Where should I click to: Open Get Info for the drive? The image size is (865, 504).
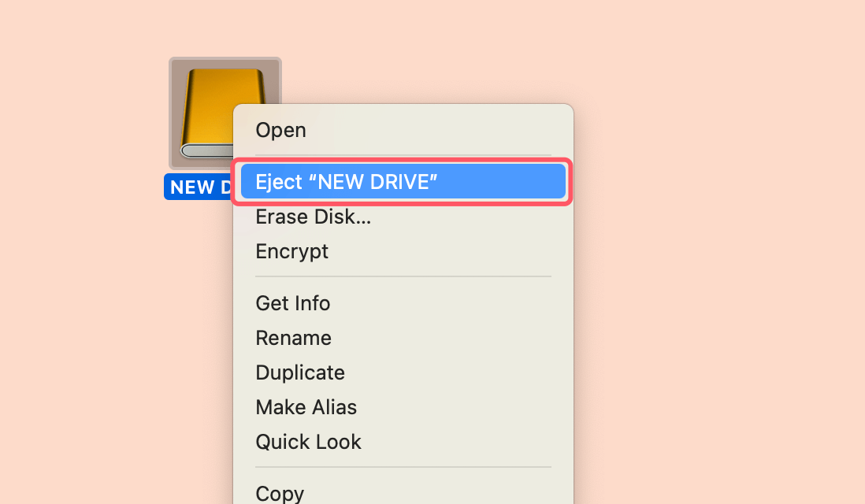(x=292, y=303)
